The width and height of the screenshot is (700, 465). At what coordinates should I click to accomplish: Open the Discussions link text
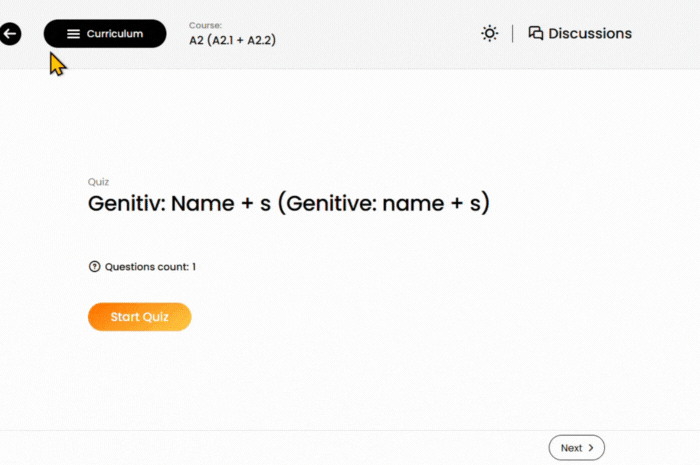590,33
